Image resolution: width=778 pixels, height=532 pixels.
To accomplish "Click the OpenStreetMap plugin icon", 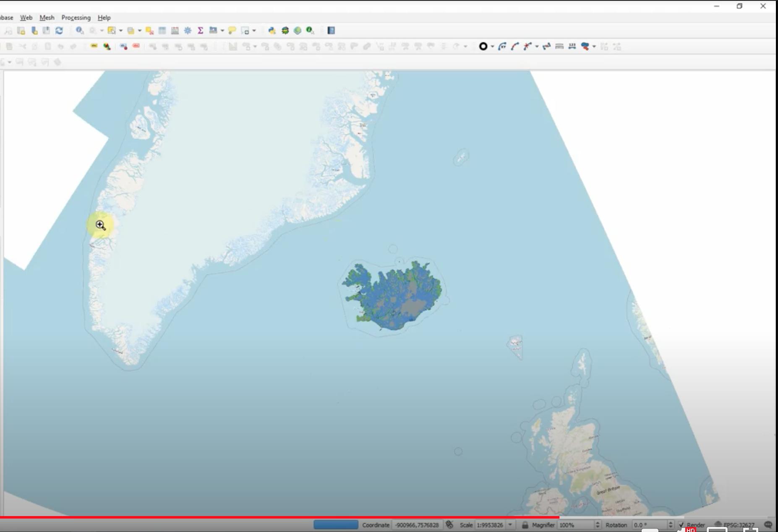I will tap(285, 30).
